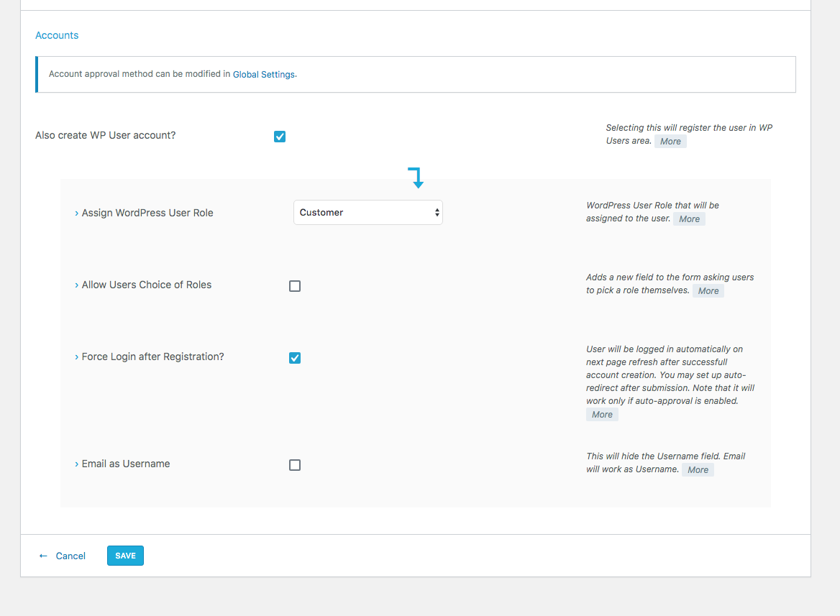Image resolution: width=840 pixels, height=616 pixels.
Task: Click More beside WP Users area description
Action: pos(670,142)
